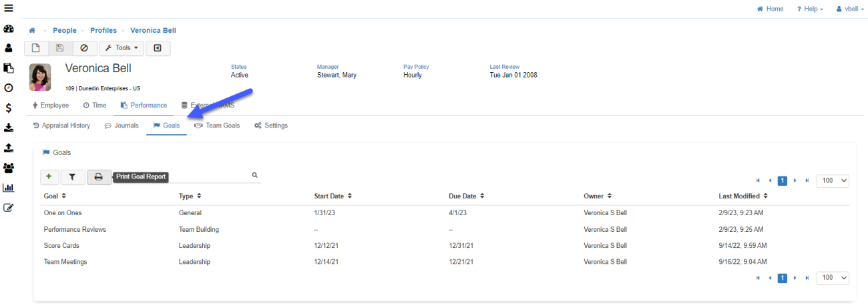Click the Home link in top bar

coord(771,9)
